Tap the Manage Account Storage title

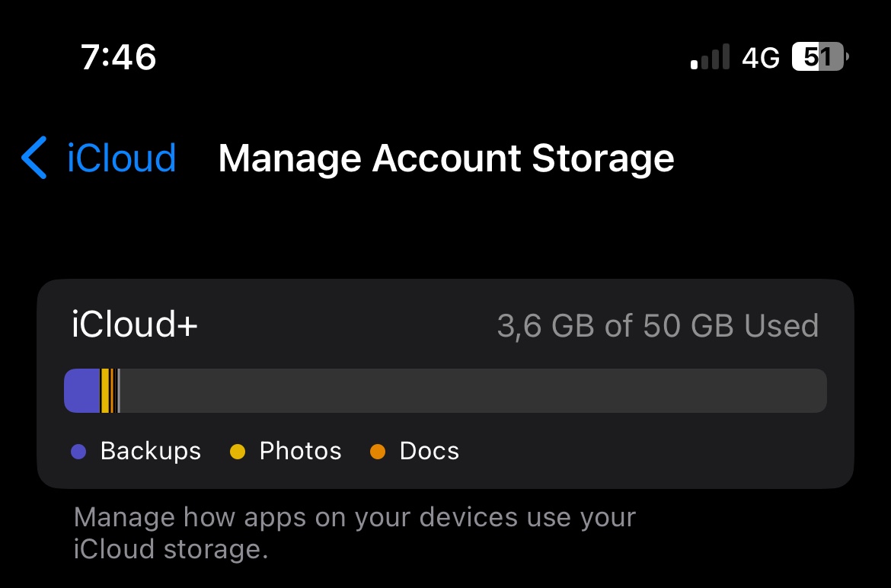tap(446, 158)
